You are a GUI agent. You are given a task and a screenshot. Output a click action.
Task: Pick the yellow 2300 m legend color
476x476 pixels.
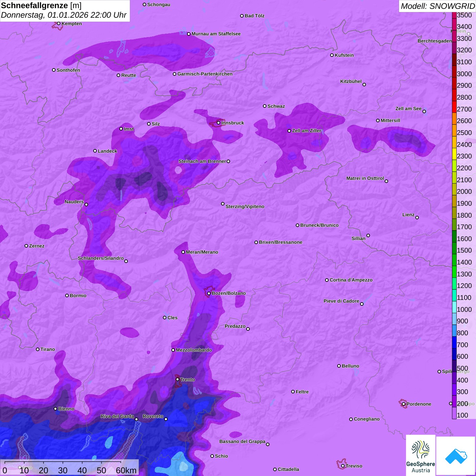click(454, 154)
